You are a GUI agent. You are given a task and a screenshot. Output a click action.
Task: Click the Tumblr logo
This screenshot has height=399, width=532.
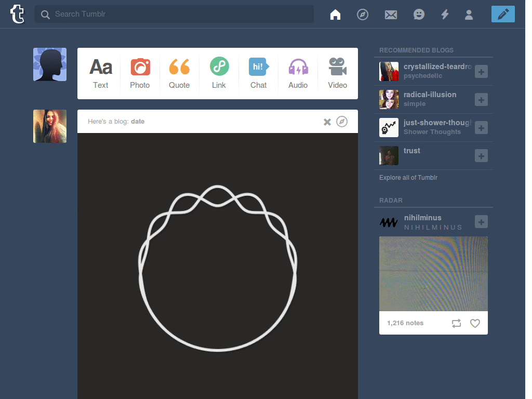[17, 14]
